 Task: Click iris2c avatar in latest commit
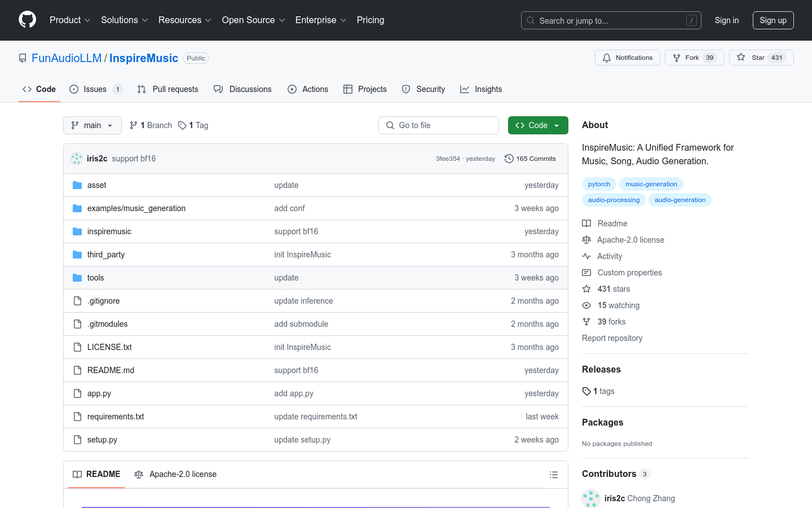77,159
